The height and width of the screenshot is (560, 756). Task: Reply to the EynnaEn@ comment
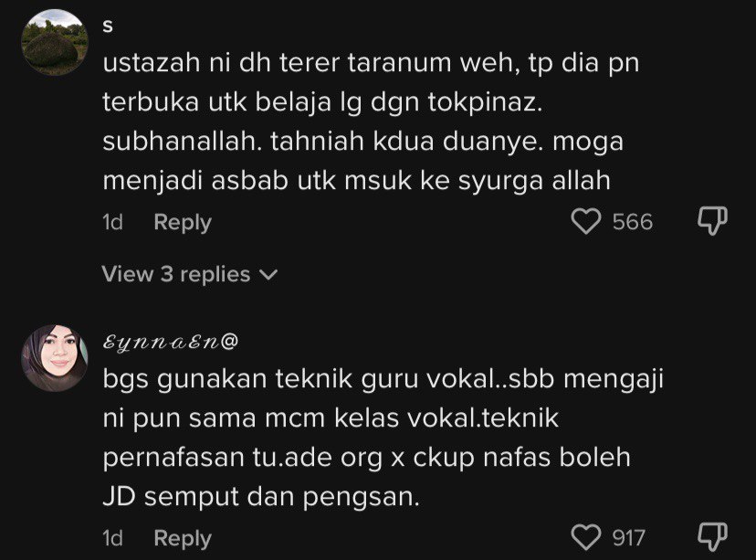(x=183, y=538)
